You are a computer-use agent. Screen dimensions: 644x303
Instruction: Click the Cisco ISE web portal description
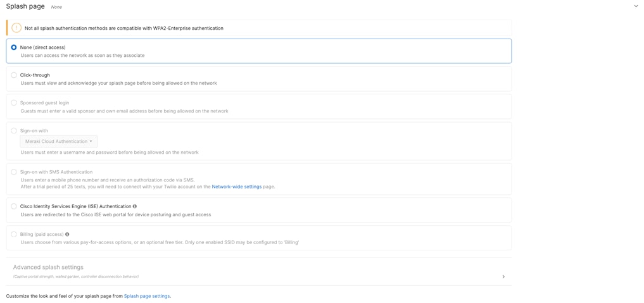pos(116,214)
